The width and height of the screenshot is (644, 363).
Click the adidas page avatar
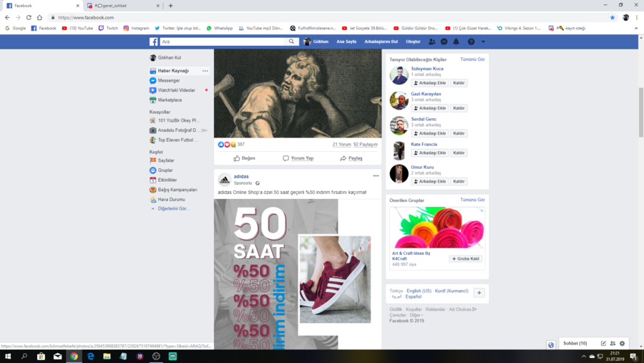tap(225, 180)
